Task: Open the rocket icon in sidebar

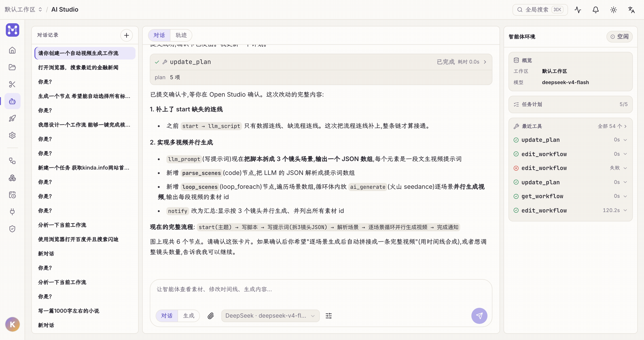Action: coord(12,118)
